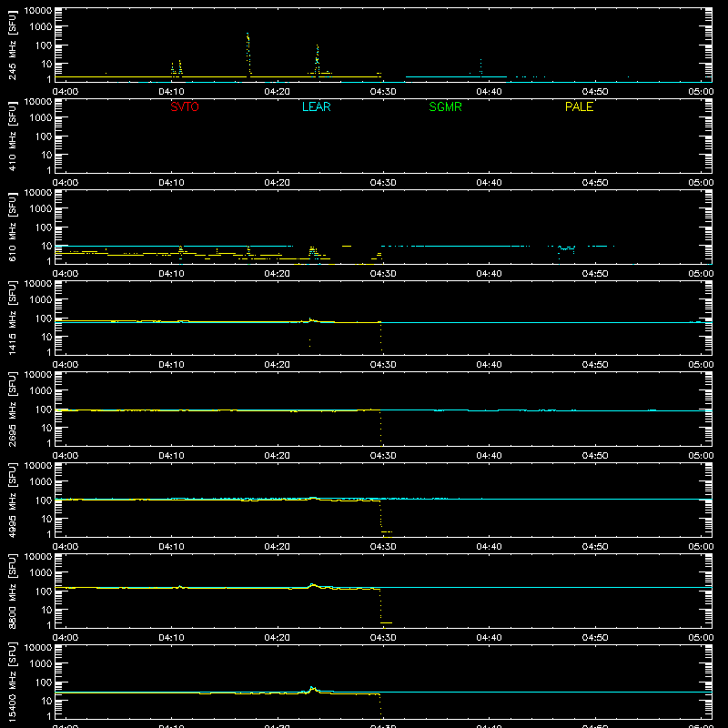
Task: Click the 10000 tick of the 245 MHz panel
Action: (38, 11)
